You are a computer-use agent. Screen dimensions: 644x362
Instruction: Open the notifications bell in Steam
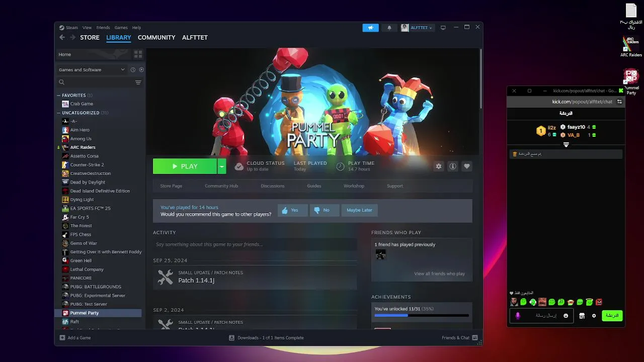(x=389, y=28)
